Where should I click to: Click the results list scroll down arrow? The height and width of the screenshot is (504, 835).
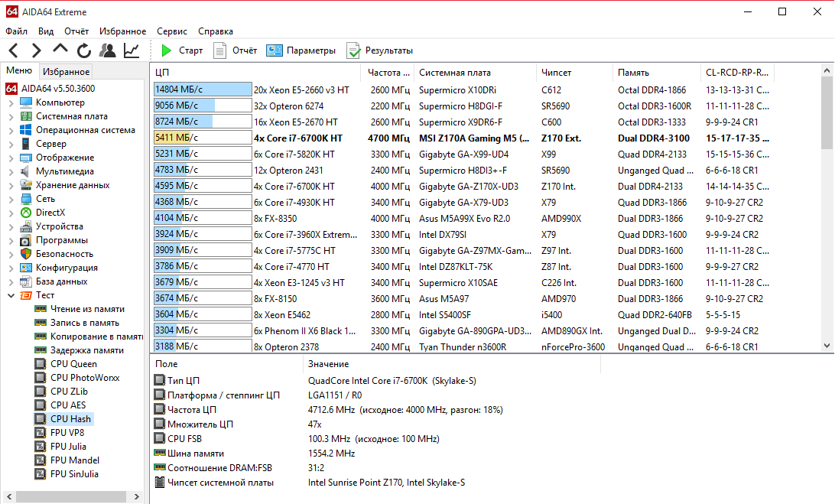coord(827,346)
